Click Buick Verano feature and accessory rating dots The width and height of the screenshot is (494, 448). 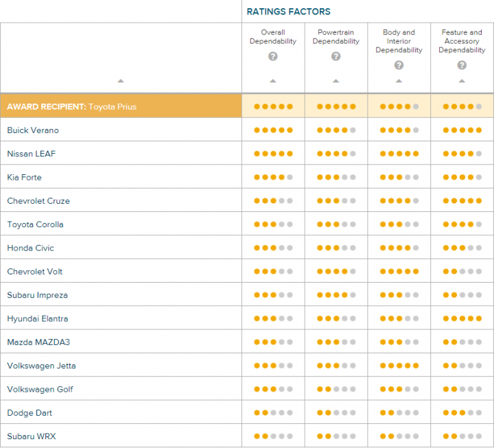pyautogui.click(x=462, y=130)
